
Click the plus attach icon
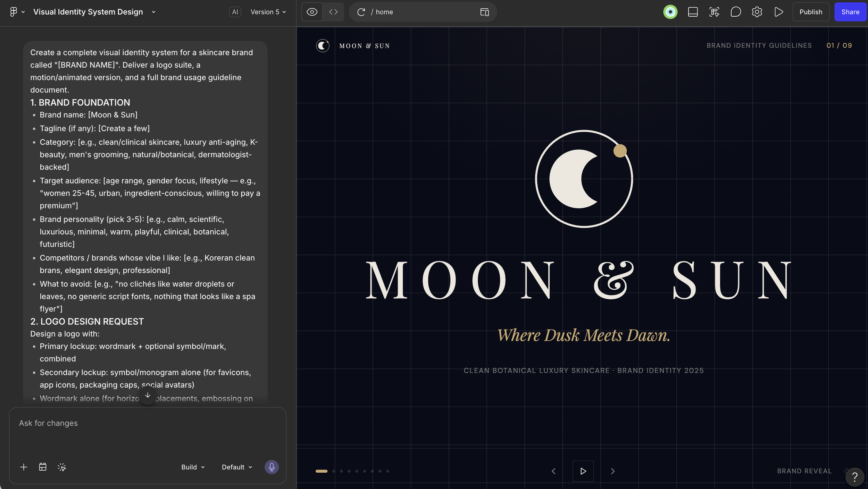[24, 467]
